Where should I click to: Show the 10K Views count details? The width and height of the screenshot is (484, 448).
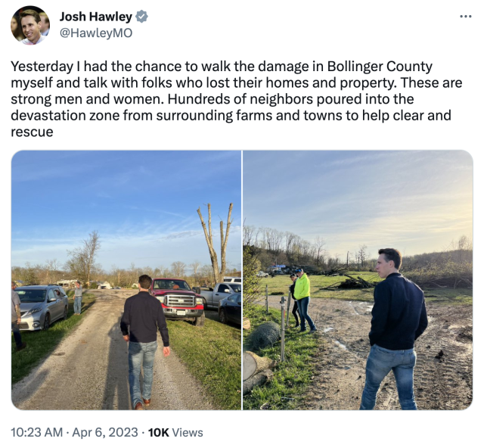175,432
